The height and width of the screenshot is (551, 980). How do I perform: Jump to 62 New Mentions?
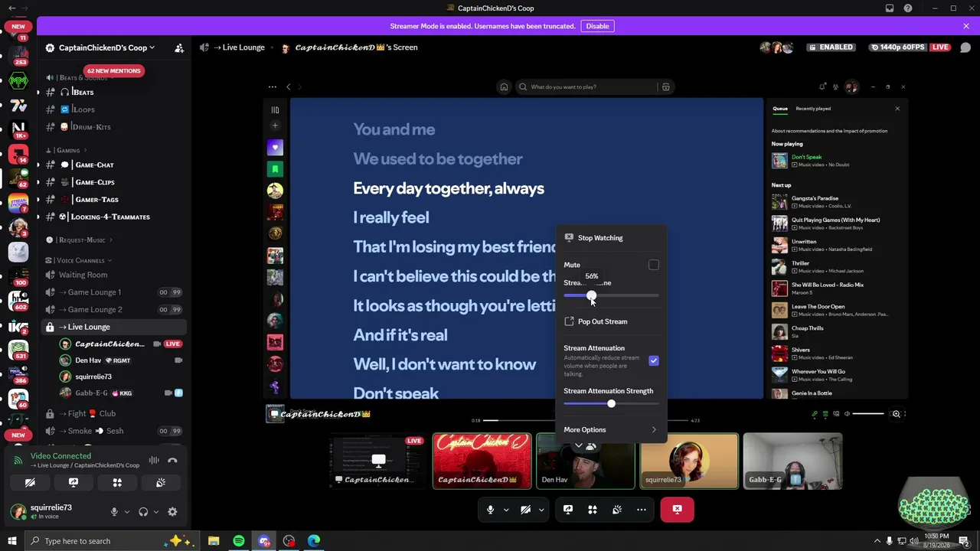click(113, 70)
